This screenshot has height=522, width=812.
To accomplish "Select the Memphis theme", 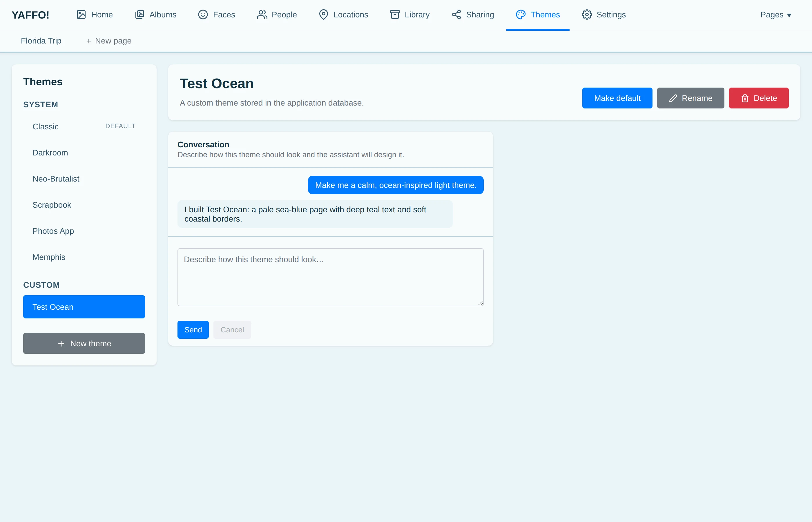I will (x=84, y=257).
